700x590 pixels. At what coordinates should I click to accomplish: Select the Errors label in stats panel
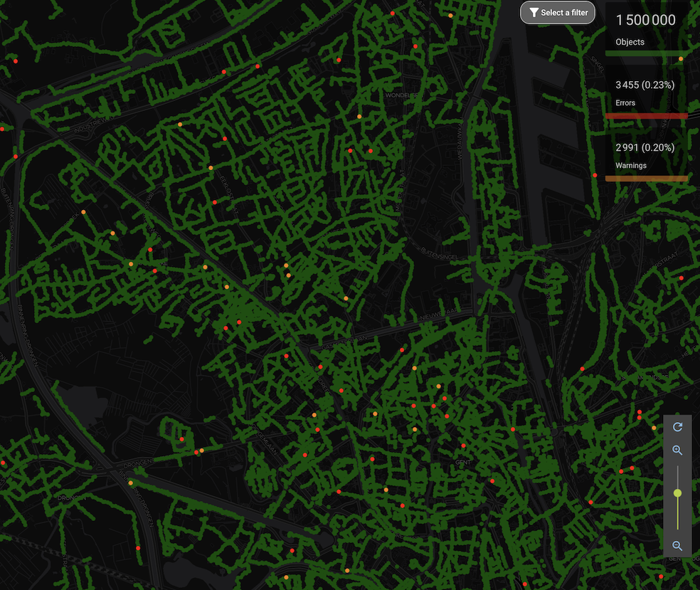click(625, 103)
